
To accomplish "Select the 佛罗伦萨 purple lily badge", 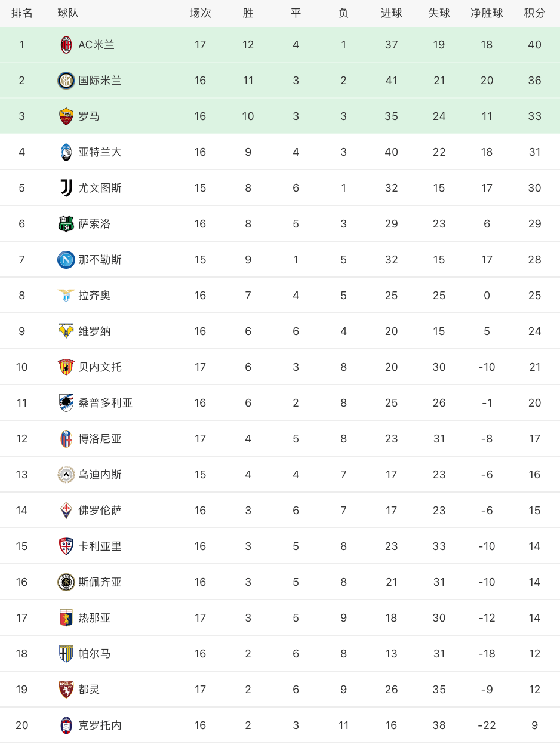I will click(x=66, y=511).
